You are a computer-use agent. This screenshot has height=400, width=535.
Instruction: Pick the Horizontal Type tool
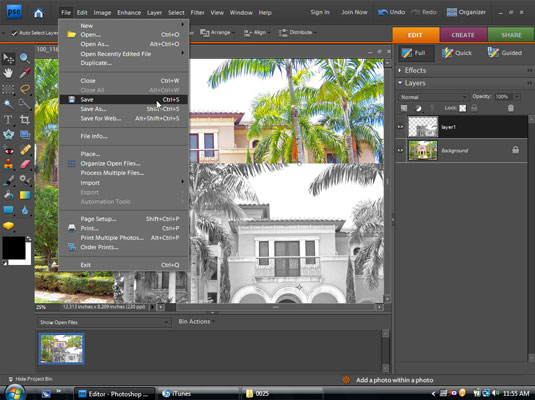click(x=8, y=119)
